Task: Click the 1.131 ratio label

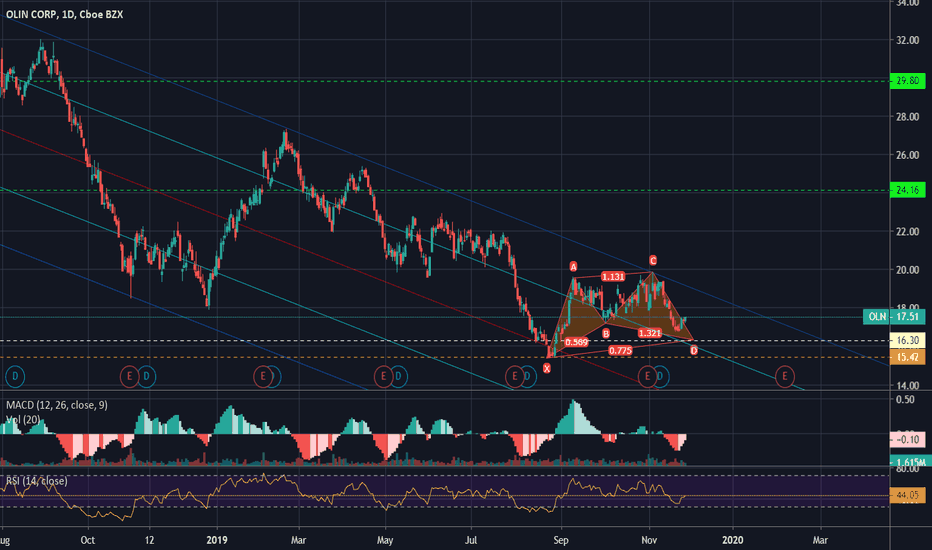Action: (x=613, y=276)
